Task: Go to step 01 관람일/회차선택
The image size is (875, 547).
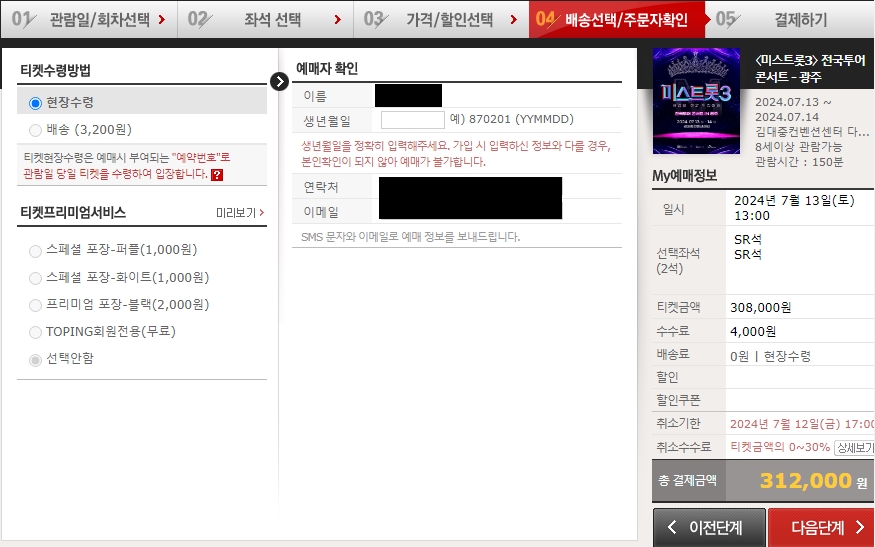Action: tap(89, 20)
